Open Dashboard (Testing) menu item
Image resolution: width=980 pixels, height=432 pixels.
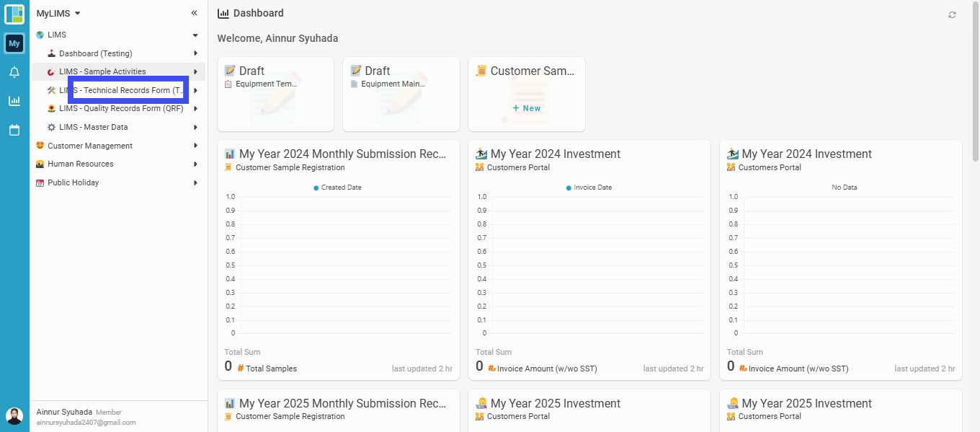[x=119, y=53]
